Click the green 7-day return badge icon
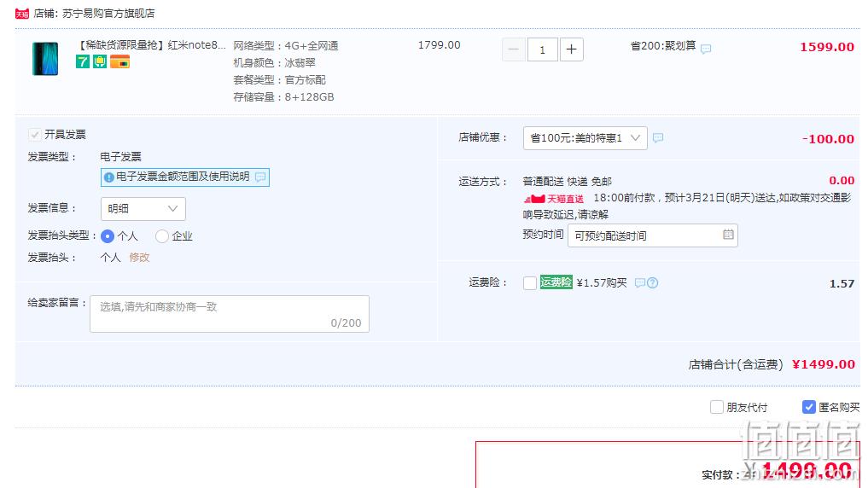Screen dimensions: 868x488 pyautogui.click(x=83, y=61)
